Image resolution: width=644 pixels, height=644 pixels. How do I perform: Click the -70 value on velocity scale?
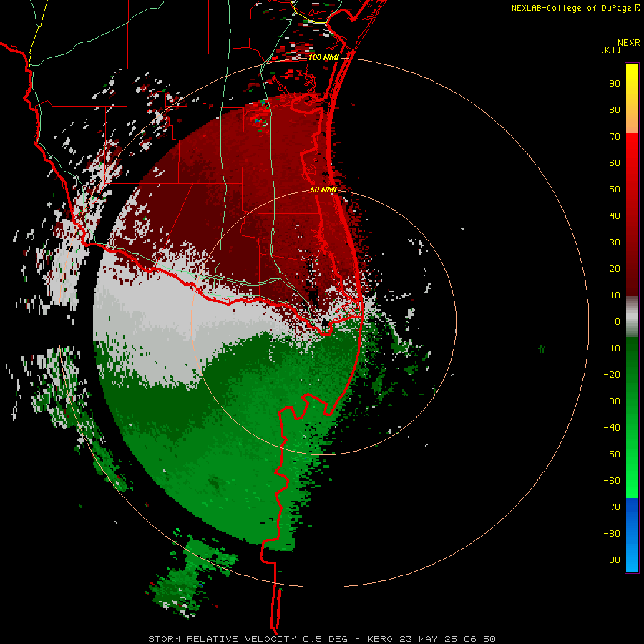pyautogui.click(x=612, y=507)
